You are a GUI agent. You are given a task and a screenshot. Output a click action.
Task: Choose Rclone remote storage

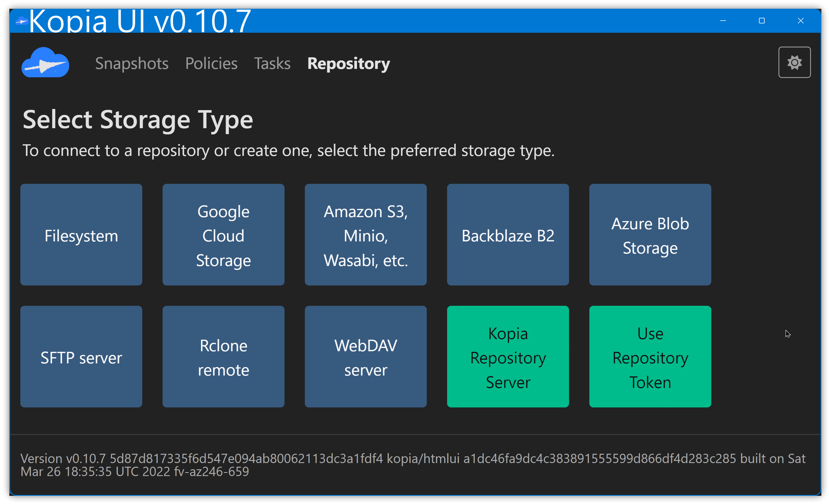point(223,357)
